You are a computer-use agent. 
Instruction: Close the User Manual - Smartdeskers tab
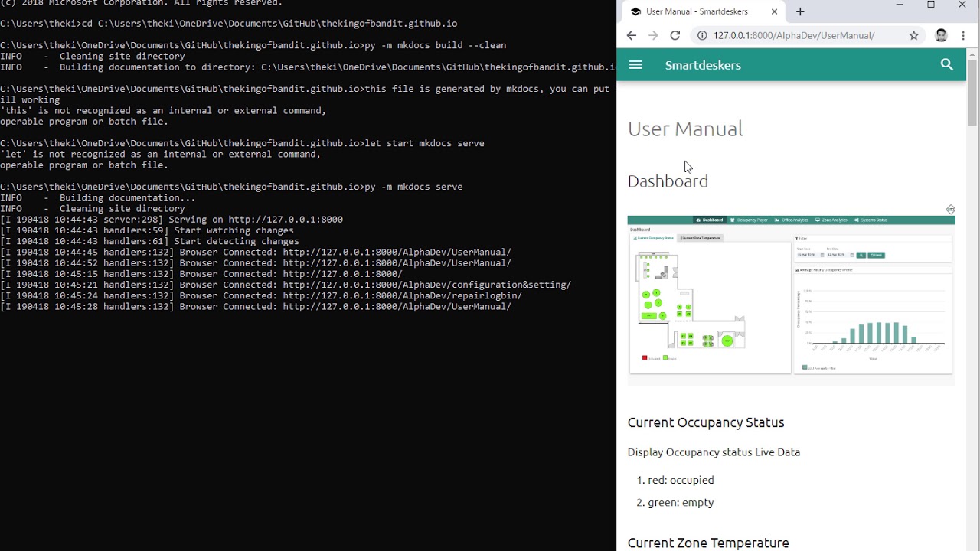coord(774,11)
